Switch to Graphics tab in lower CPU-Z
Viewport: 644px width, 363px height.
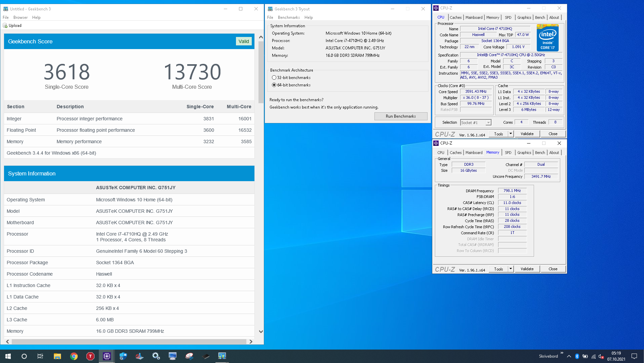524,153
